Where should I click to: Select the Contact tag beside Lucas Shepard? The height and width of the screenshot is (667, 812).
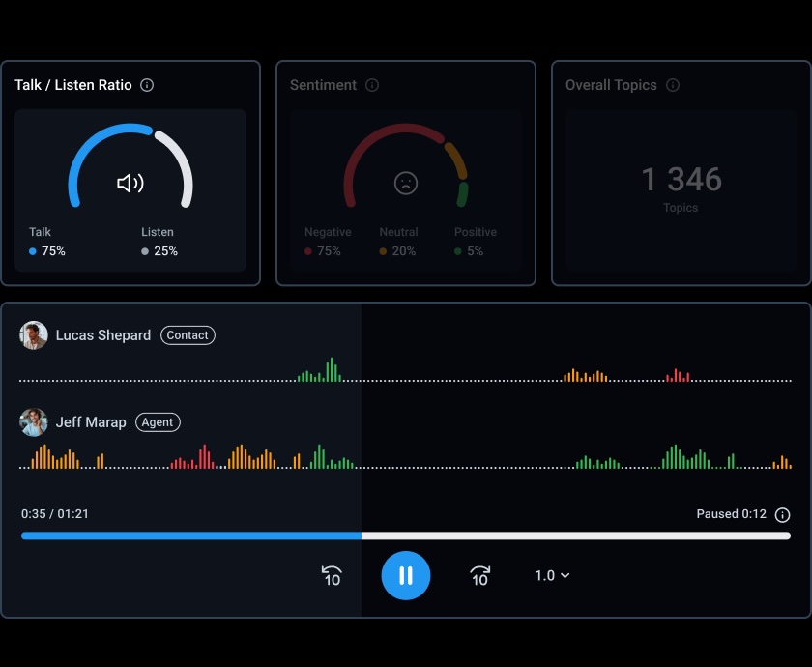(188, 334)
